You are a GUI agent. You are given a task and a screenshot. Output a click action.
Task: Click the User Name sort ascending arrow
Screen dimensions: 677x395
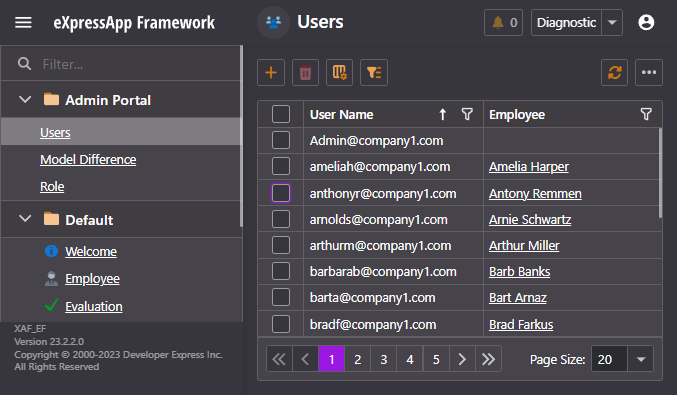tap(443, 114)
